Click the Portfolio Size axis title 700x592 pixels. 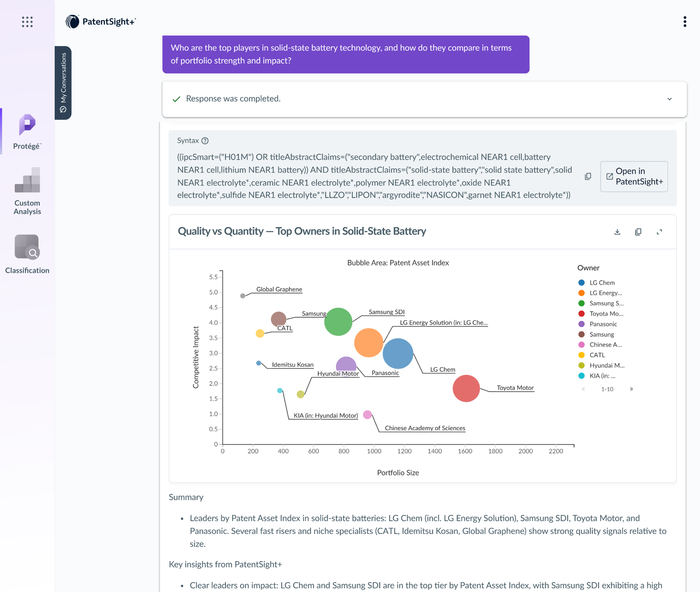click(398, 472)
